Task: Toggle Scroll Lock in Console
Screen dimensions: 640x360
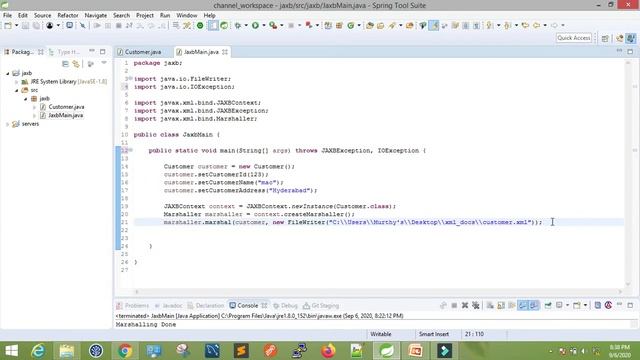Action: (501, 305)
